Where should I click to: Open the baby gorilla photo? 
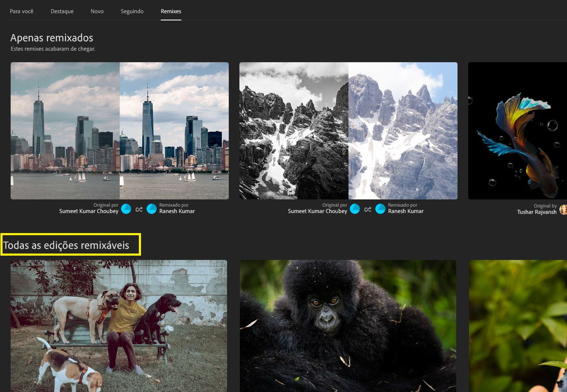348,326
